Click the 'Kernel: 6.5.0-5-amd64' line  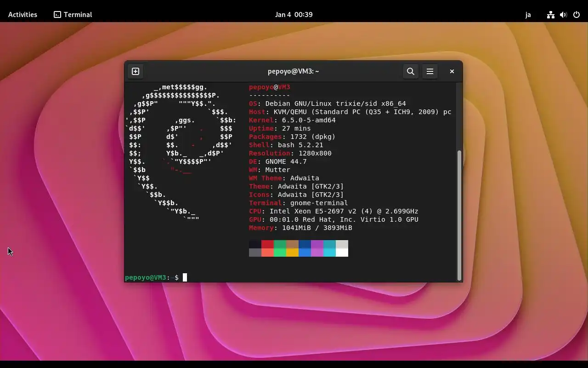[292, 120]
